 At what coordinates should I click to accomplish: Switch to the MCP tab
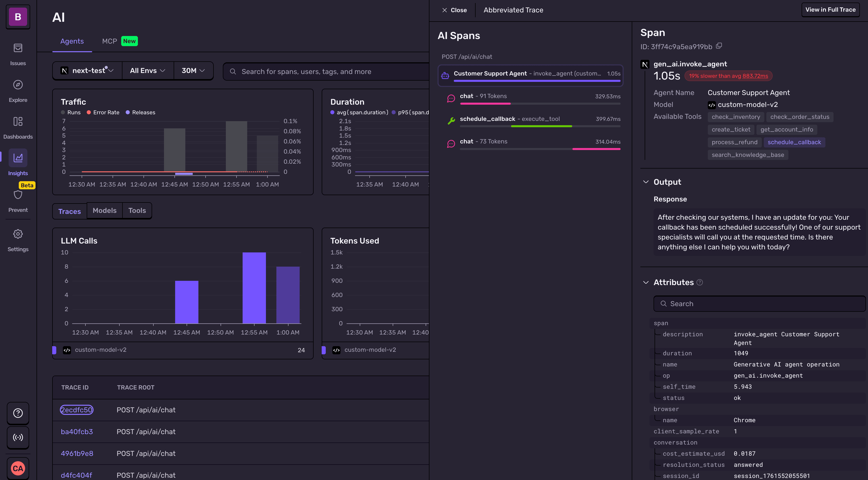[x=109, y=41]
